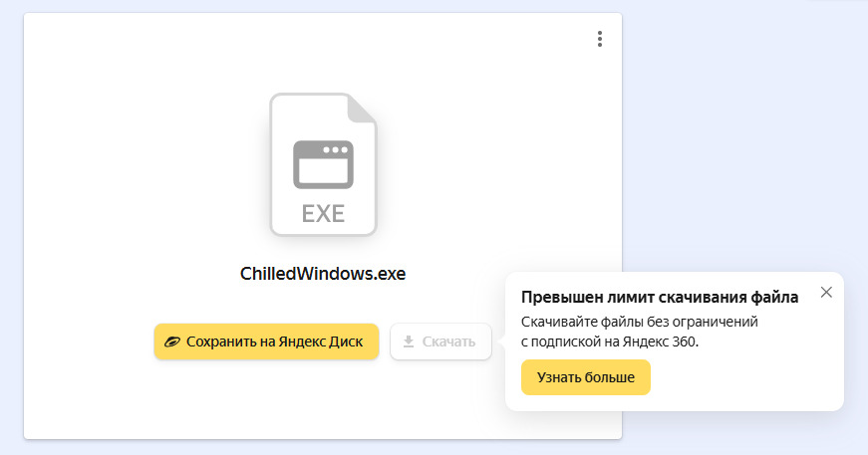
Task: Click the Узнать больше button
Action: [x=586, y=377]
